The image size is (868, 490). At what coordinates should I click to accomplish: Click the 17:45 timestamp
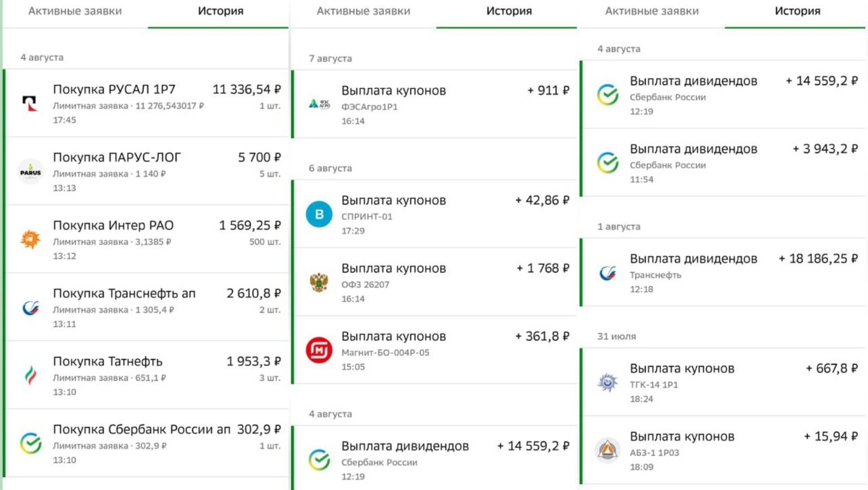[x=64, y=119]
